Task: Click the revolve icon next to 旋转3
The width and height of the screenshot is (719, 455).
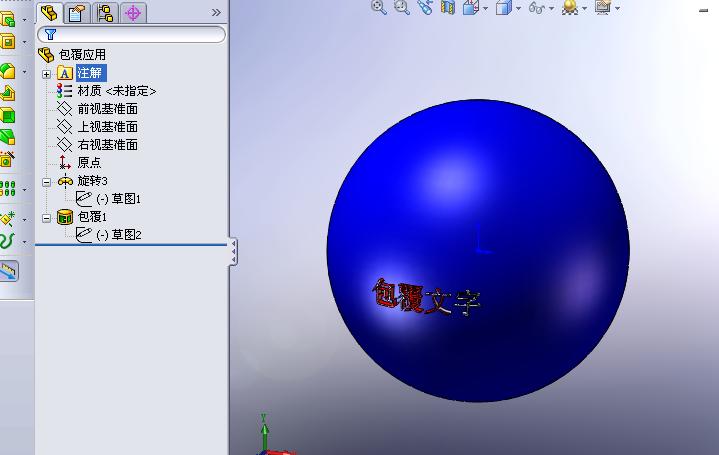Action: click(65, 181)
